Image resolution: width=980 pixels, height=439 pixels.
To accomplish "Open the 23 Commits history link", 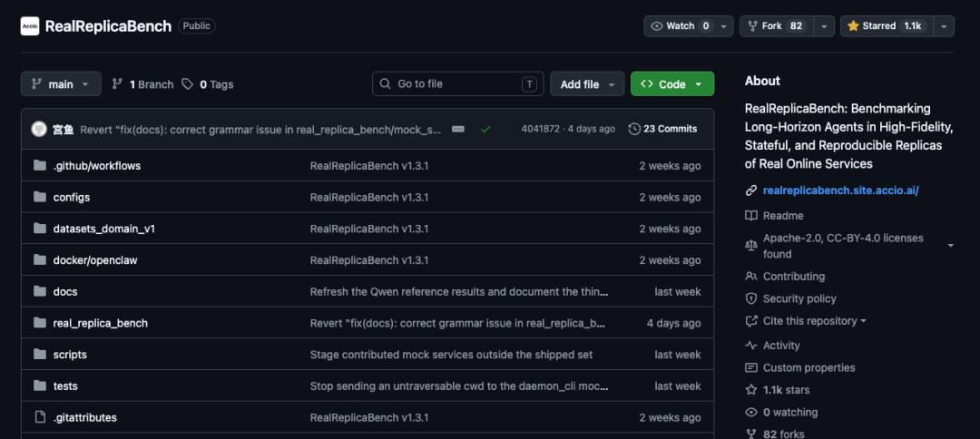I will 662,130.
